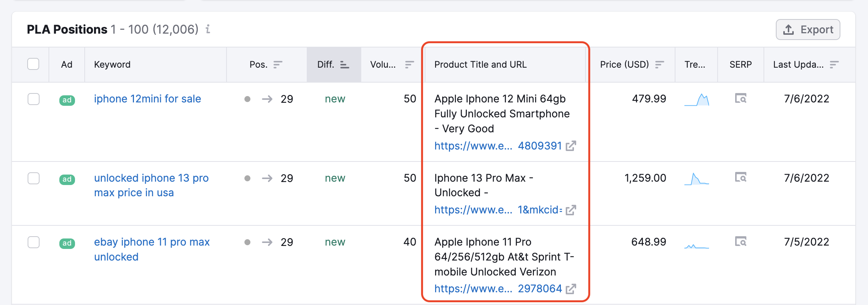Click the SERP column header
868x305 pixels.
741,65
